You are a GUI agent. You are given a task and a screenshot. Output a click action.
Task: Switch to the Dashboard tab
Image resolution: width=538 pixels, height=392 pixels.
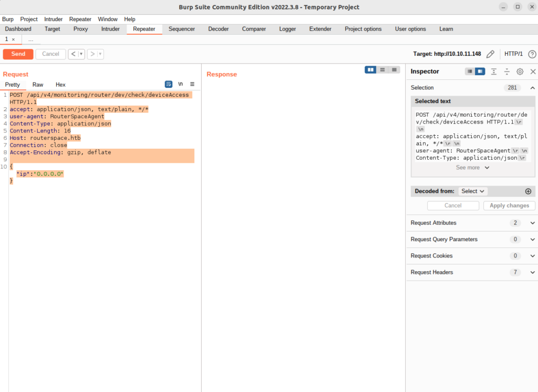[x=18, y=29]
